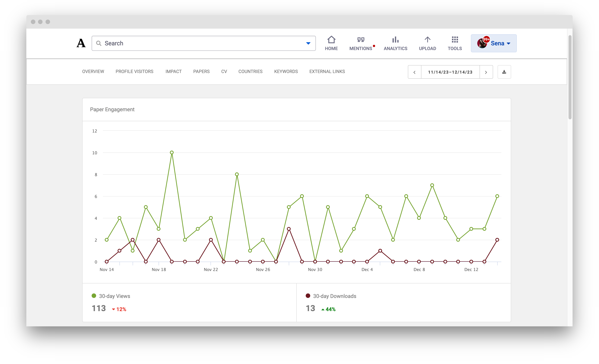This screenshot has width=599, height=364.
Task: Open the External Links tab
Action: pyautogui.click(x=327, y=72)
